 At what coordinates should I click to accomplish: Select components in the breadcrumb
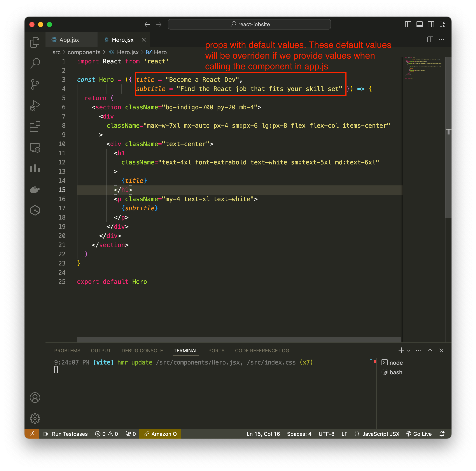click(x=84, y=52)
